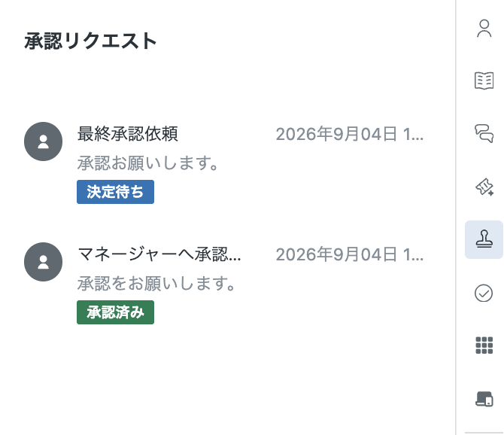
Task: Select the approval stamp icon in sidebar
Action: (484, 239)
